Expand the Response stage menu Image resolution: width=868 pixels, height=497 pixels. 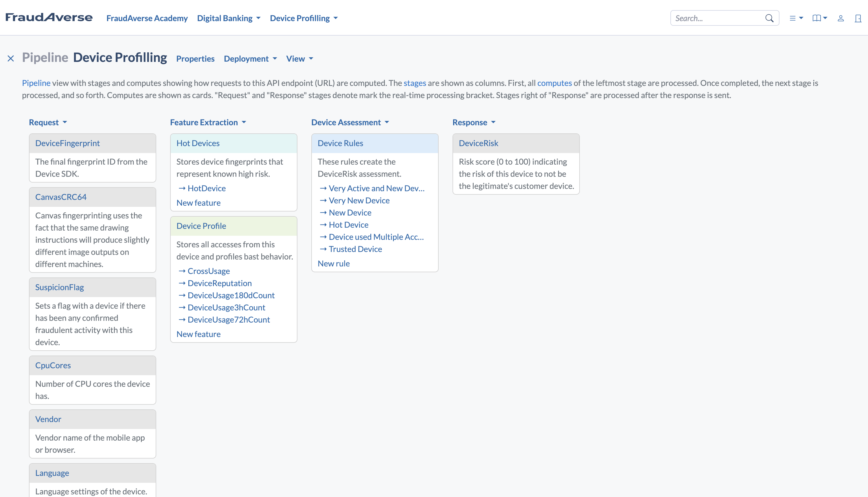pos(474,122)
